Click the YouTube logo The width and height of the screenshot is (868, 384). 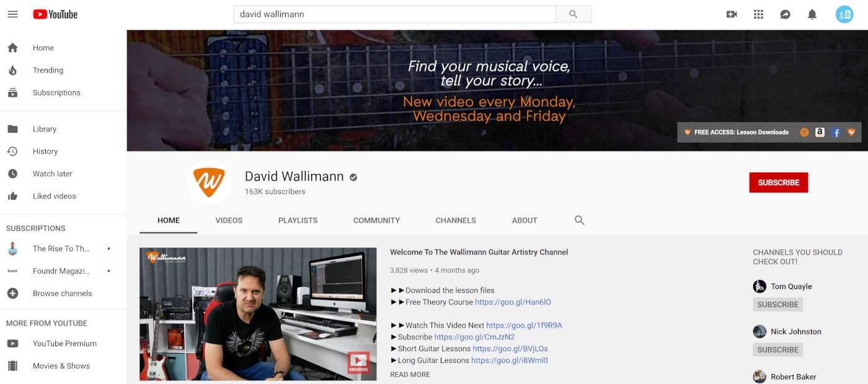click(55, 14)
